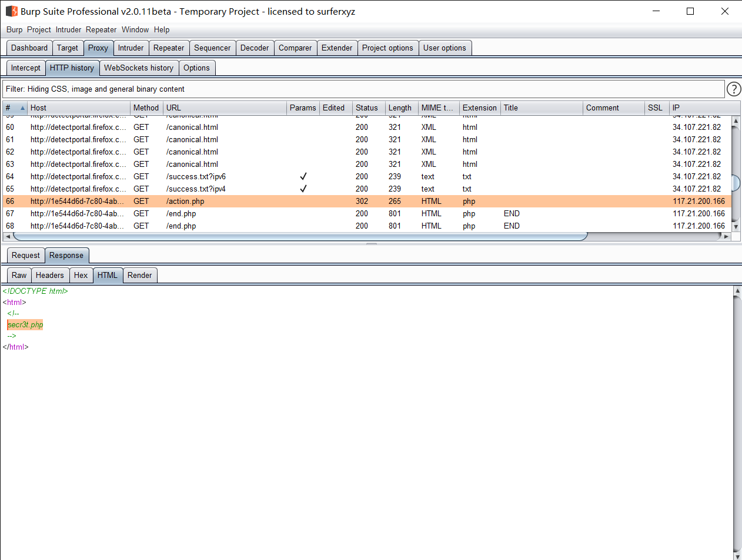Open the Intruder menu
This screenshot has height=560, width=742.
click(68, 29)
